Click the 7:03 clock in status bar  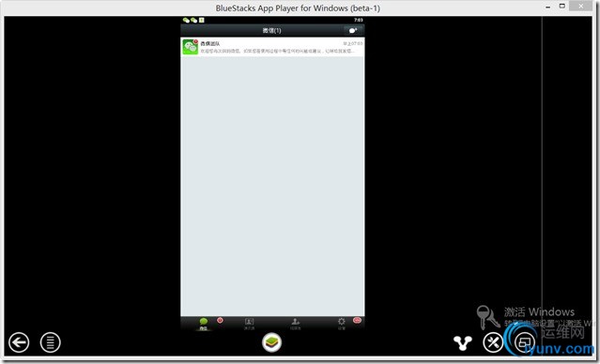click(358, 20)
